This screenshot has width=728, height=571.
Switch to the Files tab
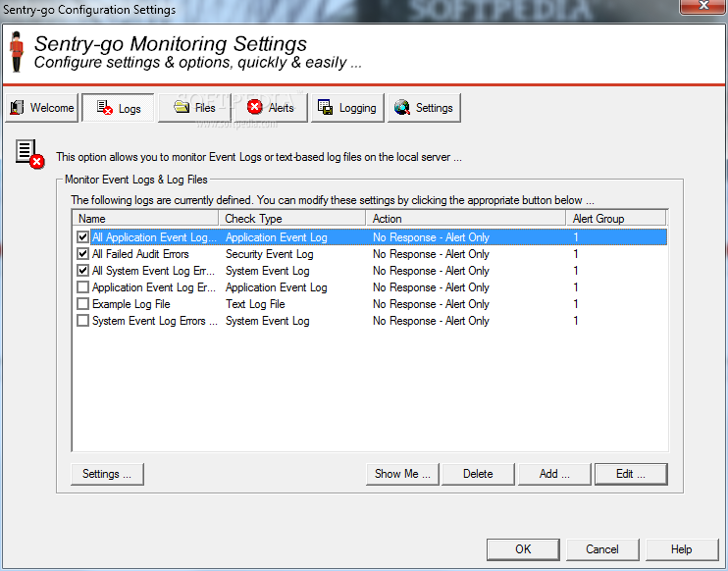(194, 108)
